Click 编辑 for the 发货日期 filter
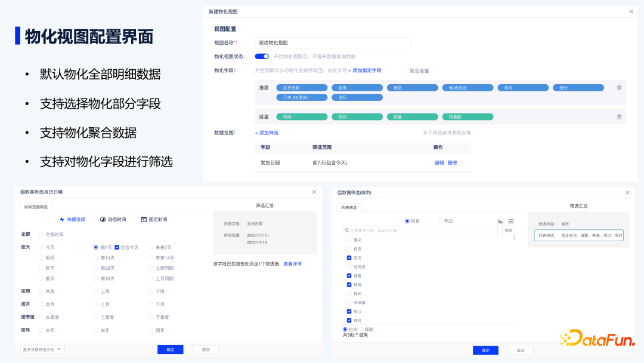This screenshot has height=363, width=644. (439, 163)
